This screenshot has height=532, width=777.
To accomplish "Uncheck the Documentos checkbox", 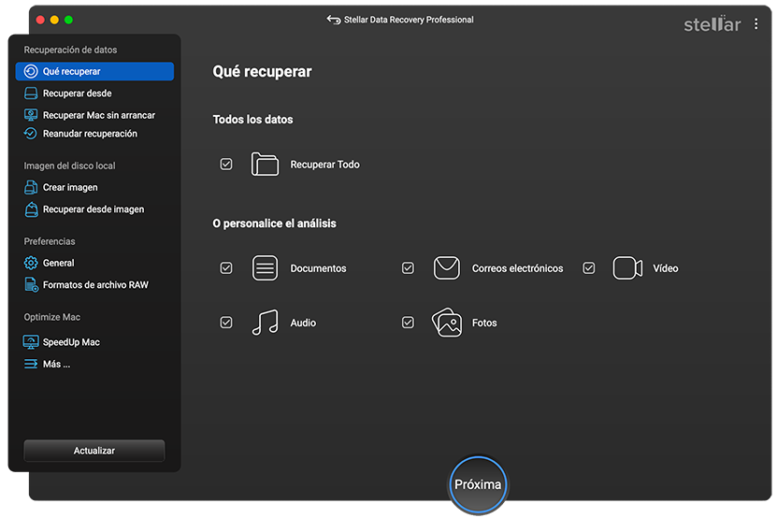I will coord(226,268).
